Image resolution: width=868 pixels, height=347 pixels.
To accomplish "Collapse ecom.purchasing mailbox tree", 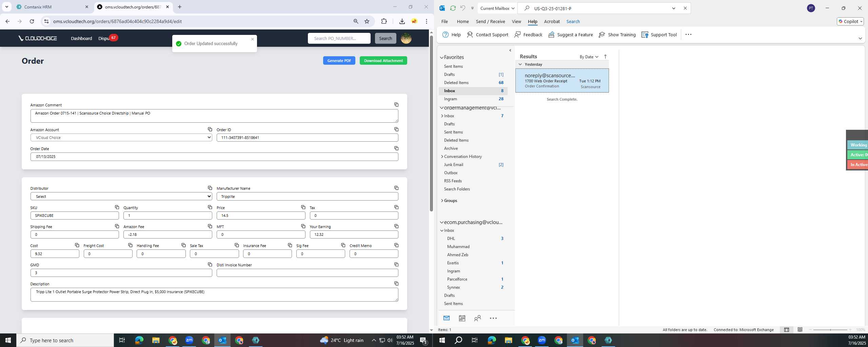I will pyautogui.click(x=442, y=223).
